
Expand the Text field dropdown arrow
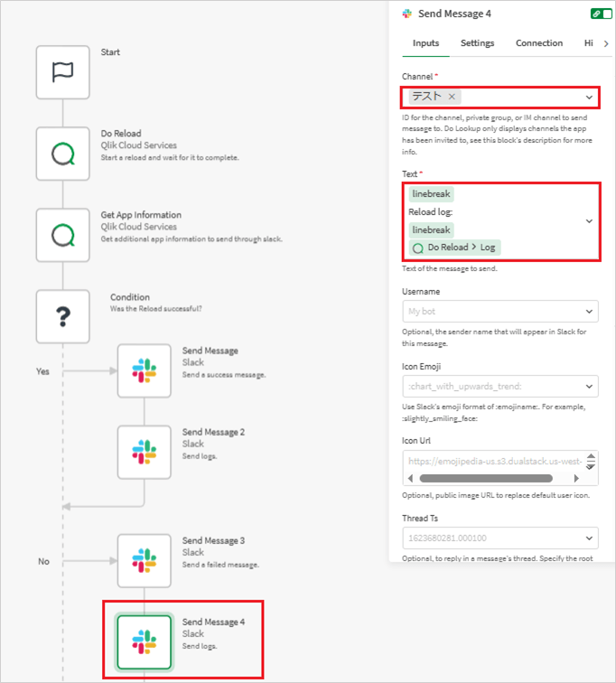589,220
